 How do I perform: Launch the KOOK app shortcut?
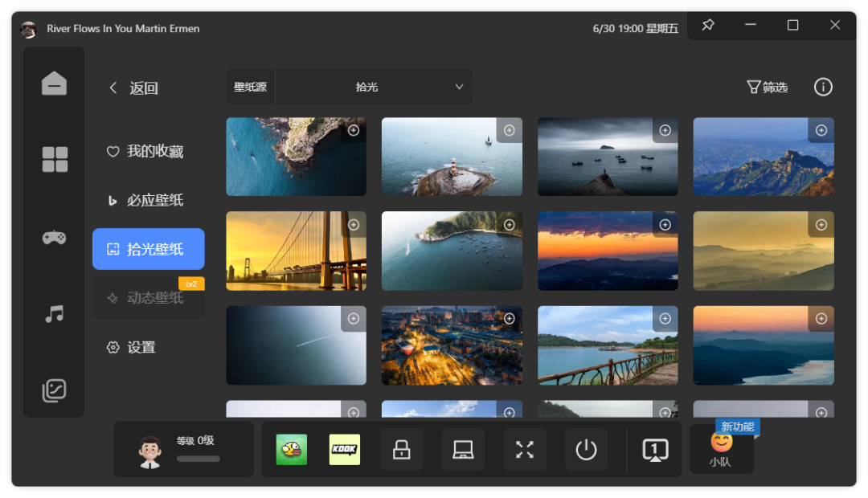pos(345,450)
